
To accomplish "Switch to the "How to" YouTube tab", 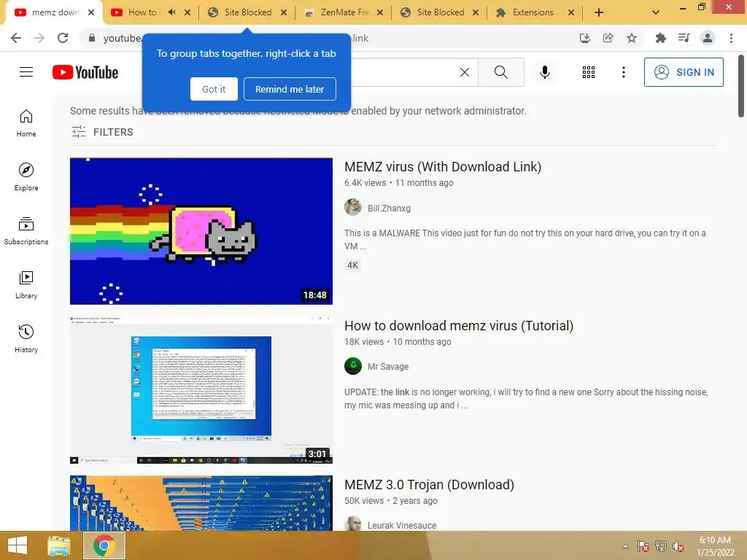I will [x=142, y=12].
